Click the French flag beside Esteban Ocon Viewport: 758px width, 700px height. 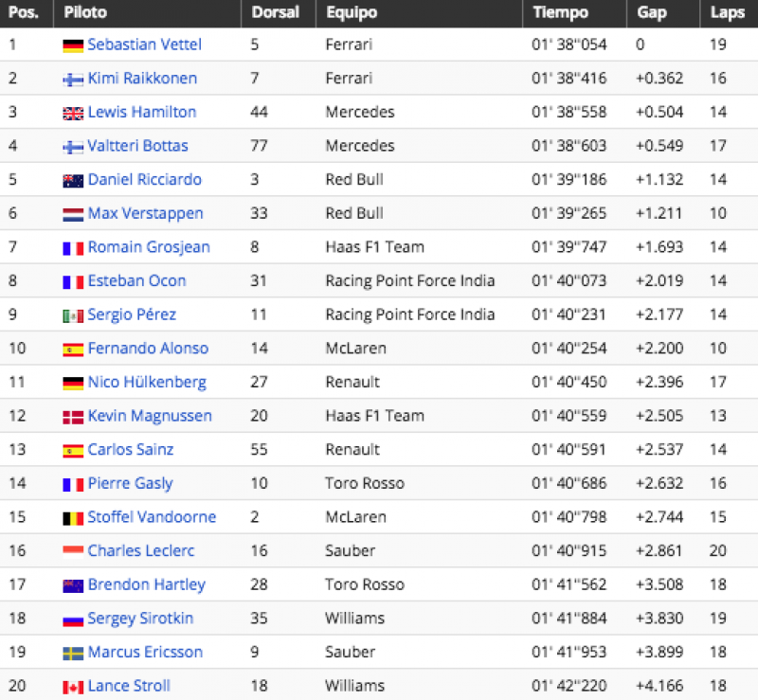click(x=73, y=282)
